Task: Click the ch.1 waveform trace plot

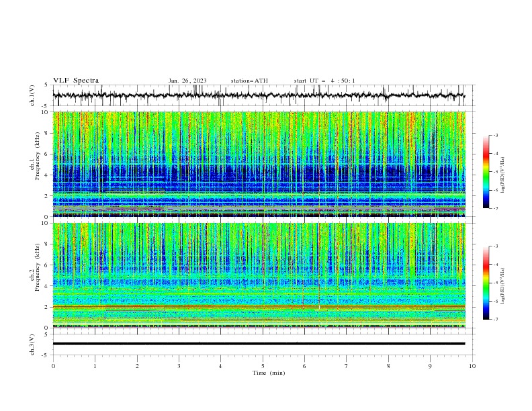Action: 259,95
